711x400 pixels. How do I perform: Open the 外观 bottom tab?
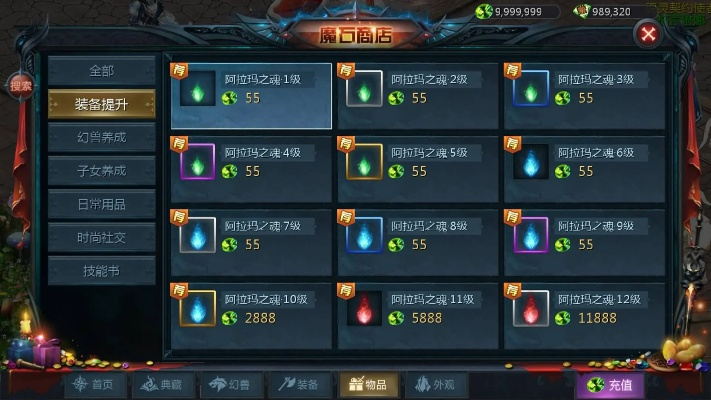coord(436,385)
